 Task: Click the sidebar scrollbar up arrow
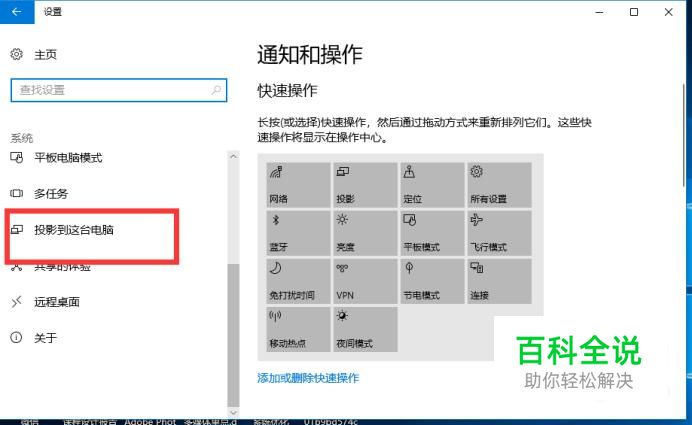[x=233, y=156]
